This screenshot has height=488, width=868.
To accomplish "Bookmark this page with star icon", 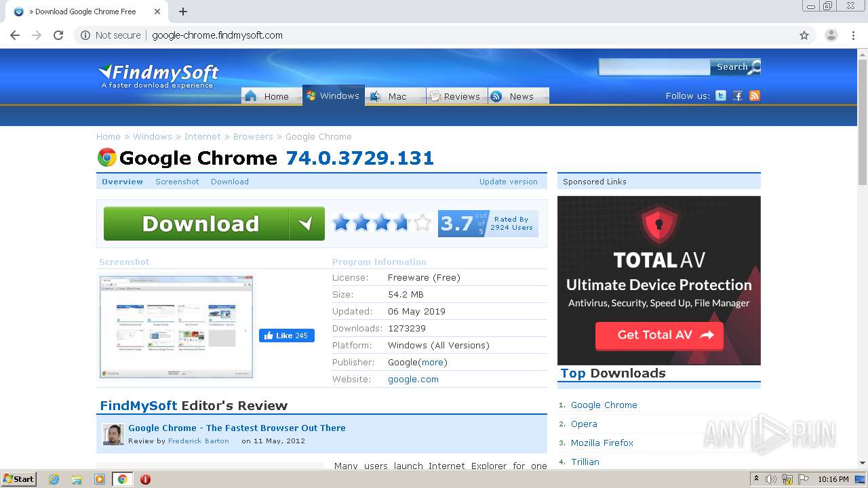I will 804,35.
